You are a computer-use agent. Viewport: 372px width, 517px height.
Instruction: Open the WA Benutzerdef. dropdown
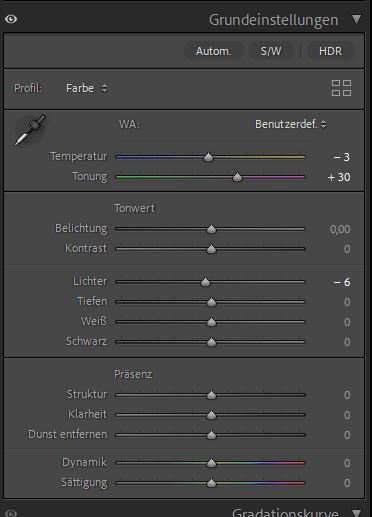point(291,124)
